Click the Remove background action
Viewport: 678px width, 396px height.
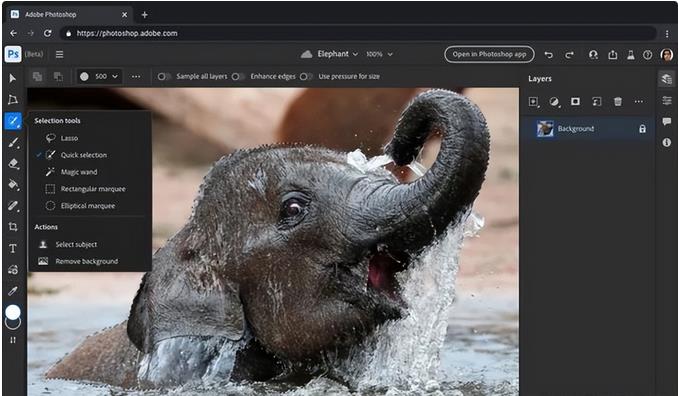tap(86, 262)
